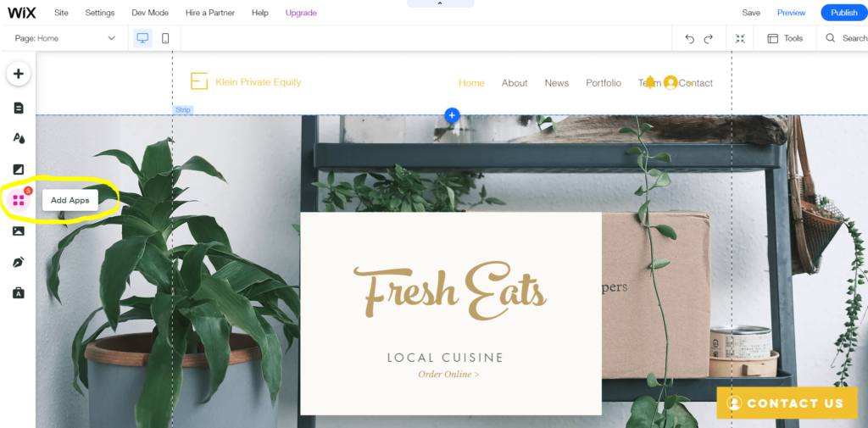
Task: Switch to desktop view editor
Action: click(142, 38)
